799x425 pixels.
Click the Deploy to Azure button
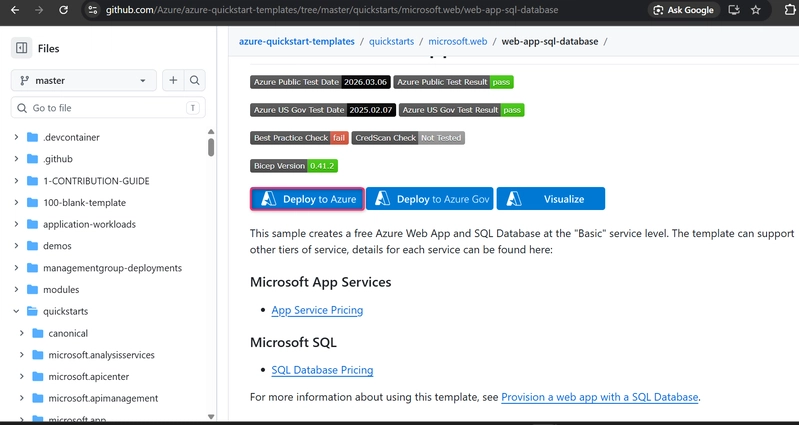click(x=307, y=199)
